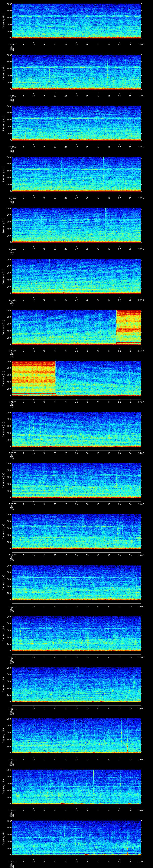Select the '0:18:00' time axis label
The image size is (153, 868).
(12, 249)
